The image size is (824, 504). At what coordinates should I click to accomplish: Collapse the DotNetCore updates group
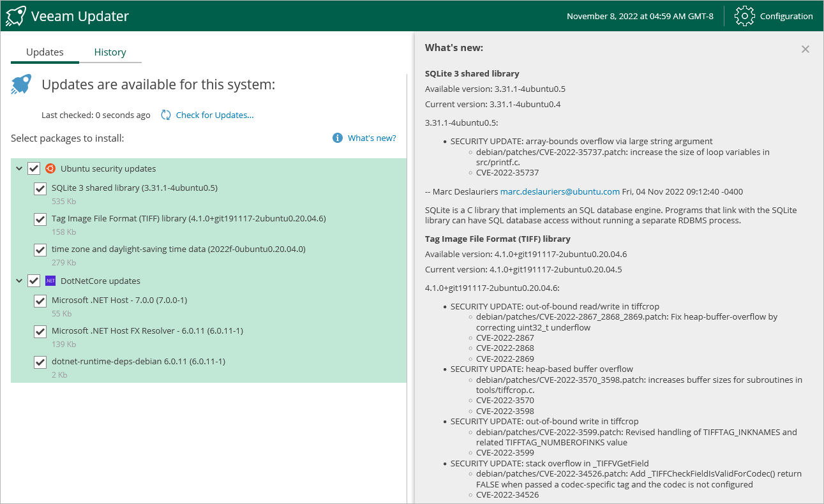coord(19,281)
